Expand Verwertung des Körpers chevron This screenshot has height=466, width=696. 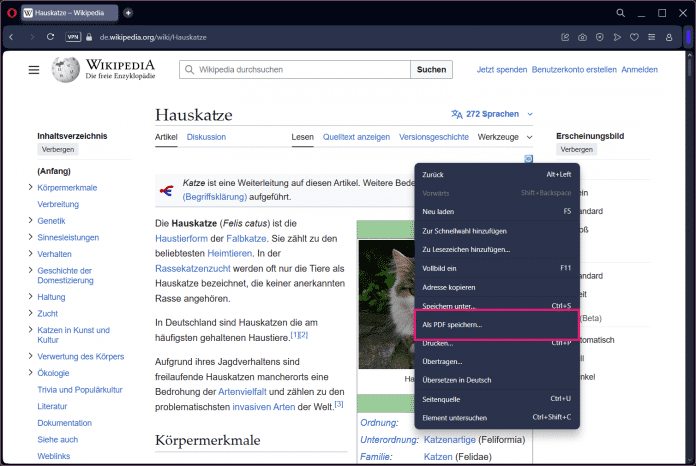pyautogui.click(x=31, y=356)
